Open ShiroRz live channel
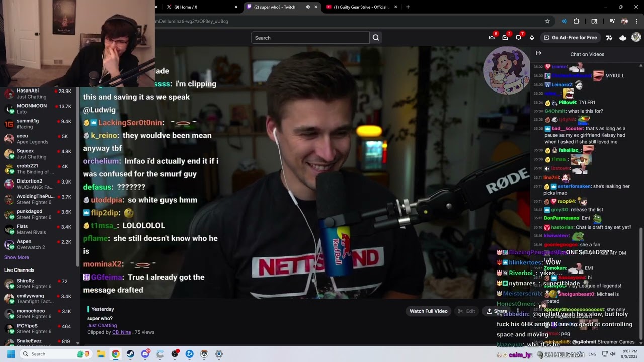Image resolution: width=644 pixels, height=362 pixels. (x=39, y=284)
